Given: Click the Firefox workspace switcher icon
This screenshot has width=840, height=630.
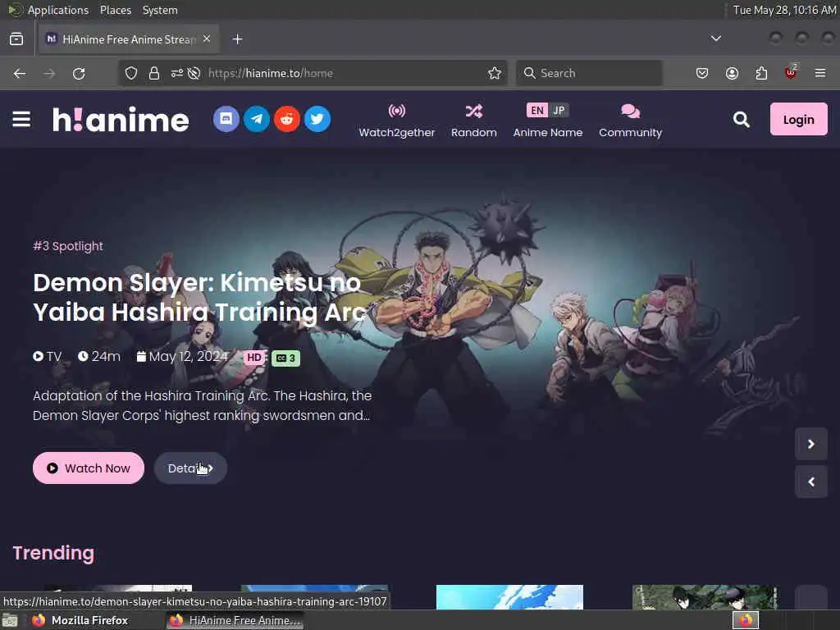Looking at the screenshot, I should click(745, 620).
